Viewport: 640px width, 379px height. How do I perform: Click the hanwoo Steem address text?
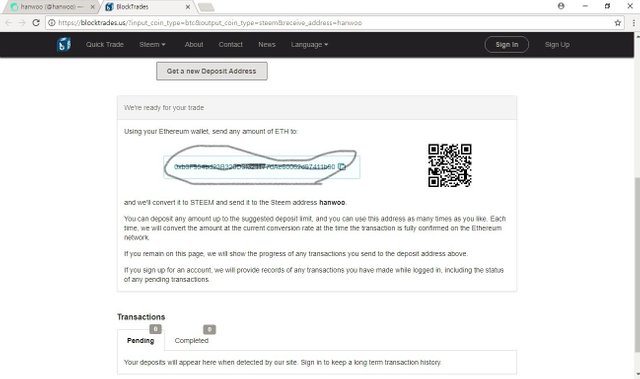332,203
